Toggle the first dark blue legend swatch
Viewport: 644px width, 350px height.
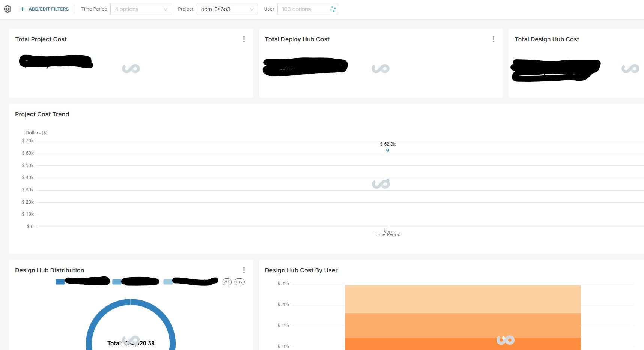click(60, 282)
